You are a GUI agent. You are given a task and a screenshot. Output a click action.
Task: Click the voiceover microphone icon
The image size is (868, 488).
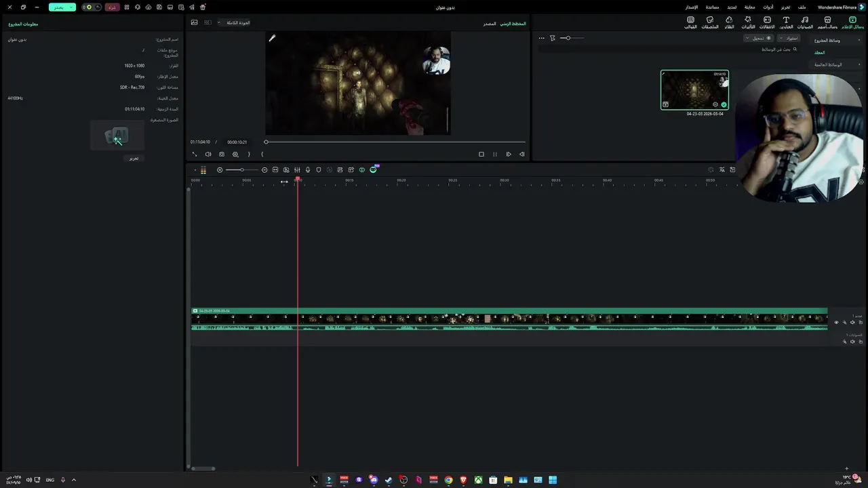click(308, 169)
